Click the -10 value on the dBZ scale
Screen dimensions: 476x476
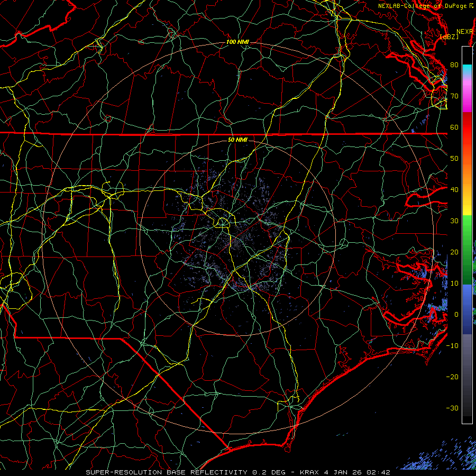452,345
